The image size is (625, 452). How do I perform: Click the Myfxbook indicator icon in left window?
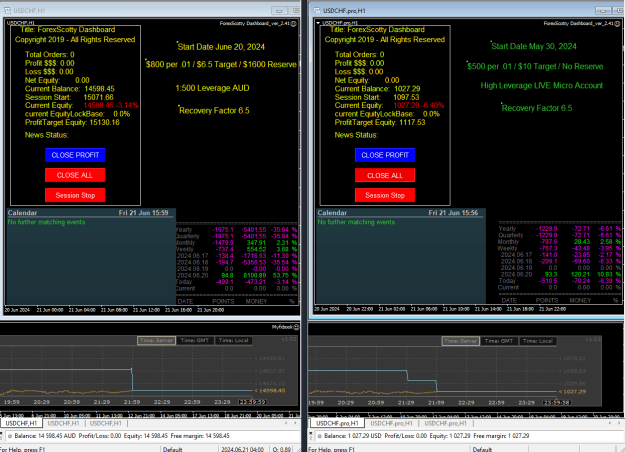click(296, 327)
